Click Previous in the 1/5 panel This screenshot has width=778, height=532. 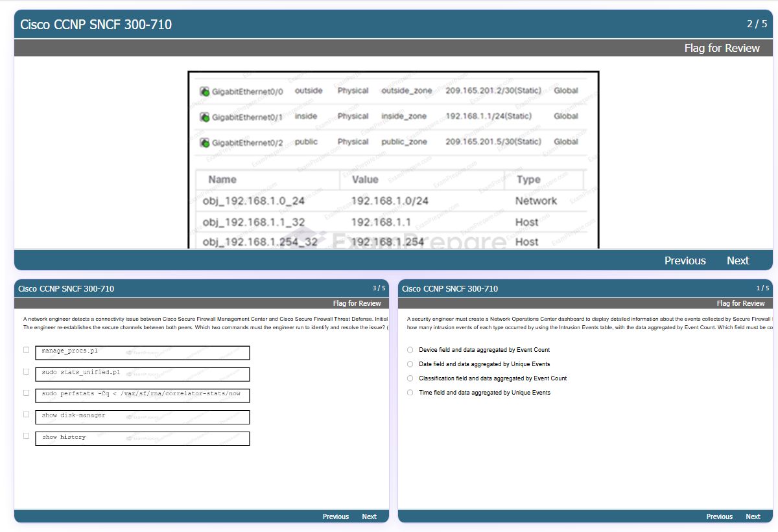click(x=720, y=516)
